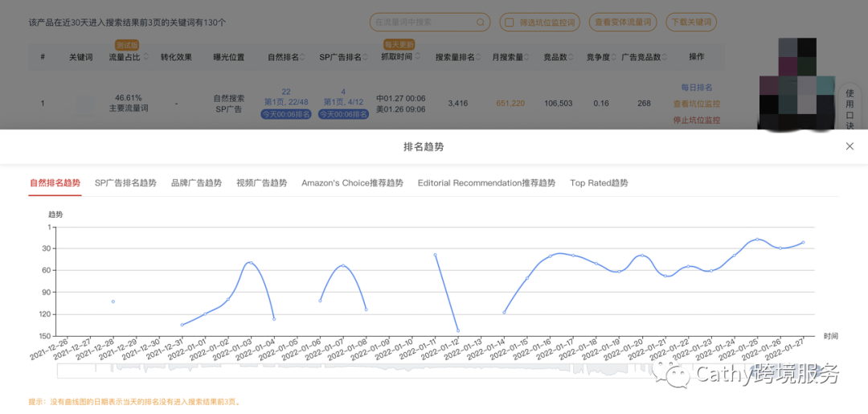The width and height of the screenshot is (868, 414).
Task: Click the 操作 column header
Action: click(x=696, y=57)
